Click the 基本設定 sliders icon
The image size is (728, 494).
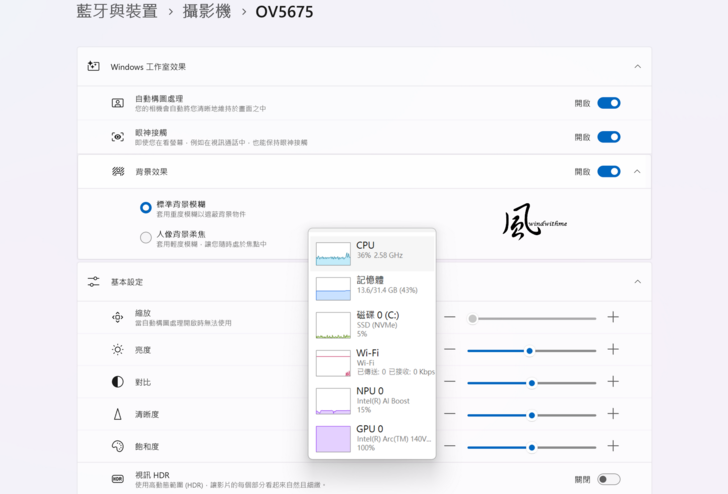pos(93,282)
